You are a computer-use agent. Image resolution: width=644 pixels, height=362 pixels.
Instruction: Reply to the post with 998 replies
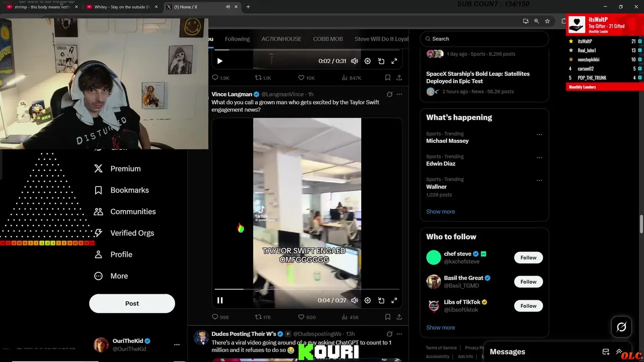pyautogui.click(x=220, y=317)
